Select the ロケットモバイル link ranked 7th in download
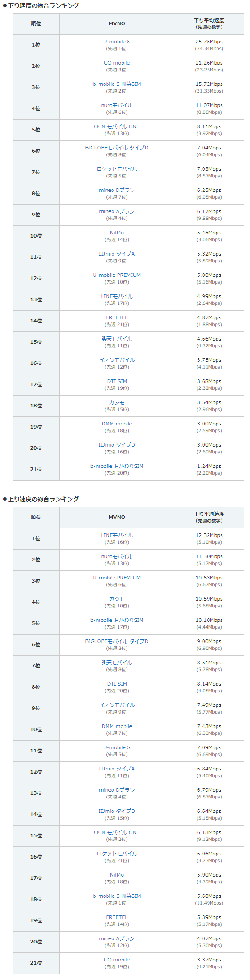 [x=117, y=169]
